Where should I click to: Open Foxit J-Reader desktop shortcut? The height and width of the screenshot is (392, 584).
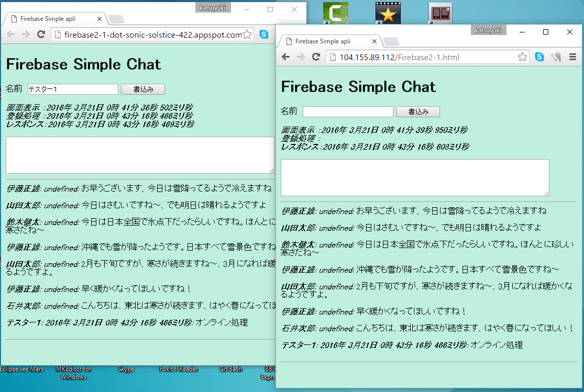click(x=179, y=369)
